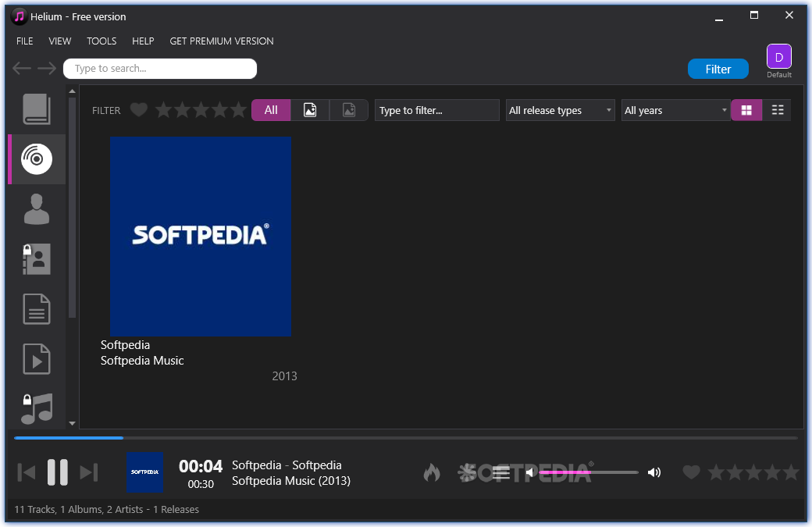Set filter rating to five stars

coord(238,110)
